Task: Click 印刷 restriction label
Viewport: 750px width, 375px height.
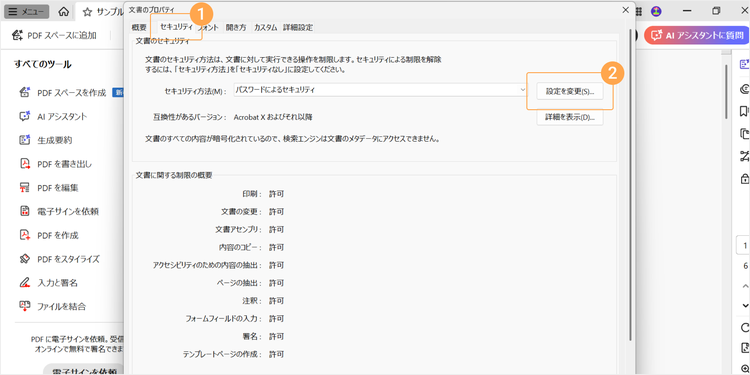Action: click(x=252, y=194)
